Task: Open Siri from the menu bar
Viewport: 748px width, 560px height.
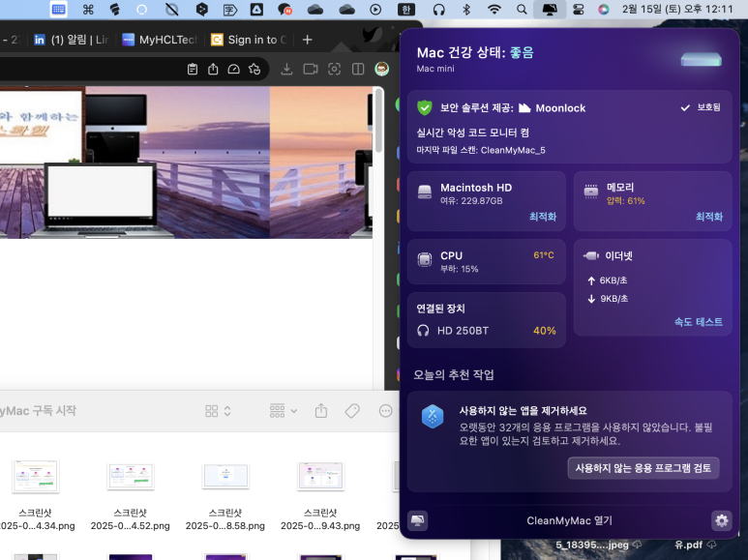Action: point(604,9)
